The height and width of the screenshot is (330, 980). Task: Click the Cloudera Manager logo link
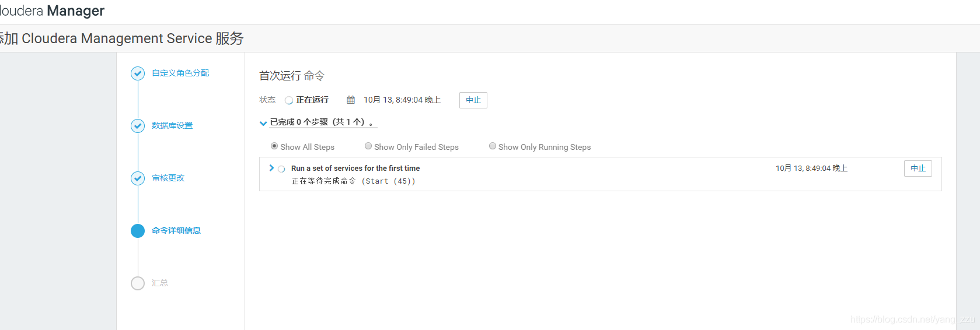53,11
